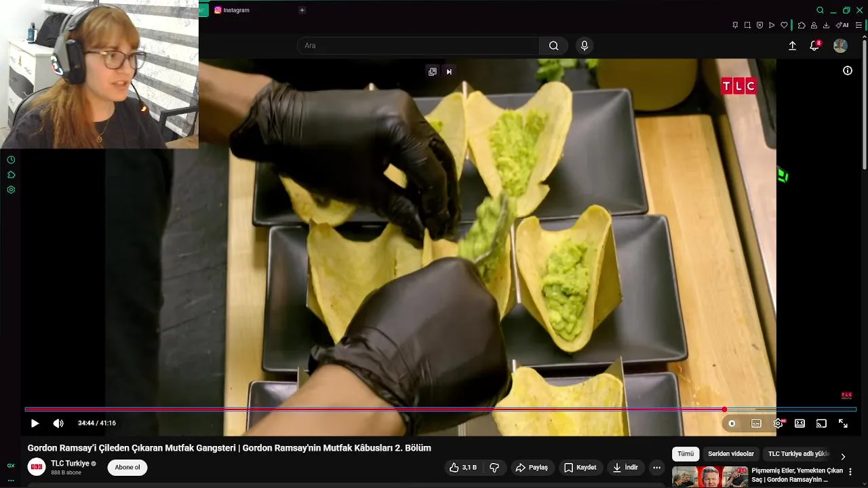This screenshot has height=488, width=868.
Task: Open the browser downloads icon
Action: click(x=826, y=25)
